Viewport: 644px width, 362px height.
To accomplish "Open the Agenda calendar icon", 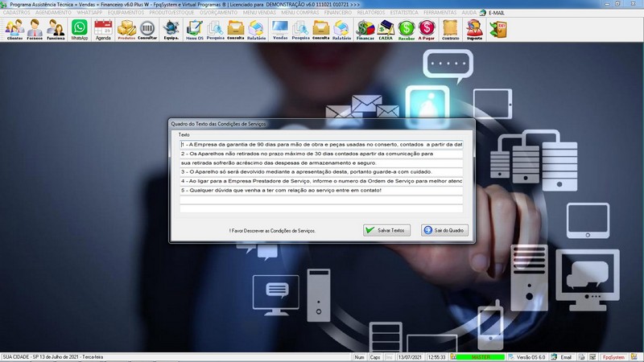I will coord(103,30).
